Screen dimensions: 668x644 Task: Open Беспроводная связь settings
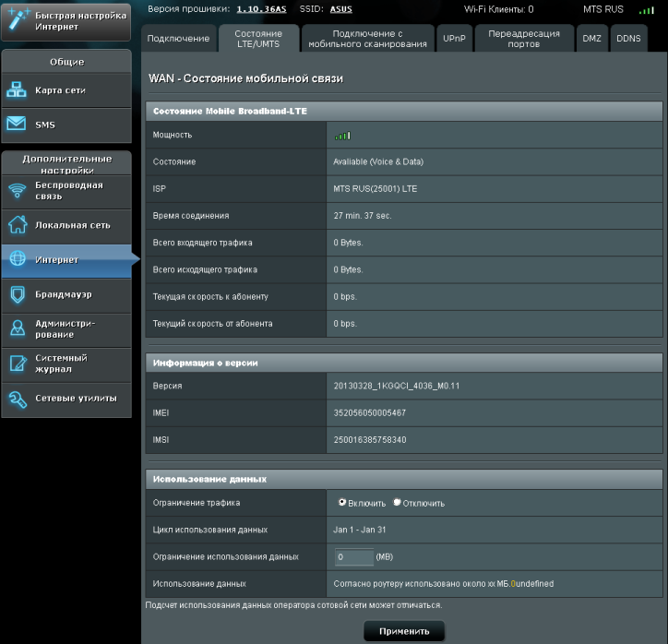(66, 191)
